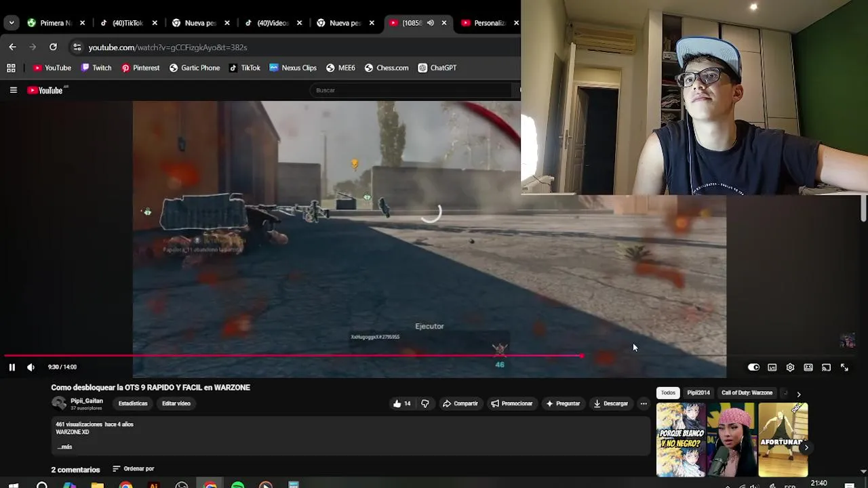Reload the current page
This screenshot has height=488, width=868.
tap(53, 47)
